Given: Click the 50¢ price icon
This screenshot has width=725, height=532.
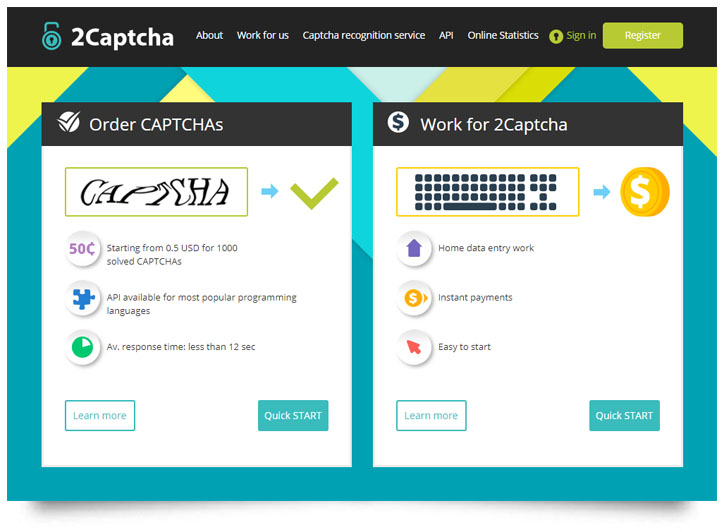Looking at the screenshot, I should 82,249.
